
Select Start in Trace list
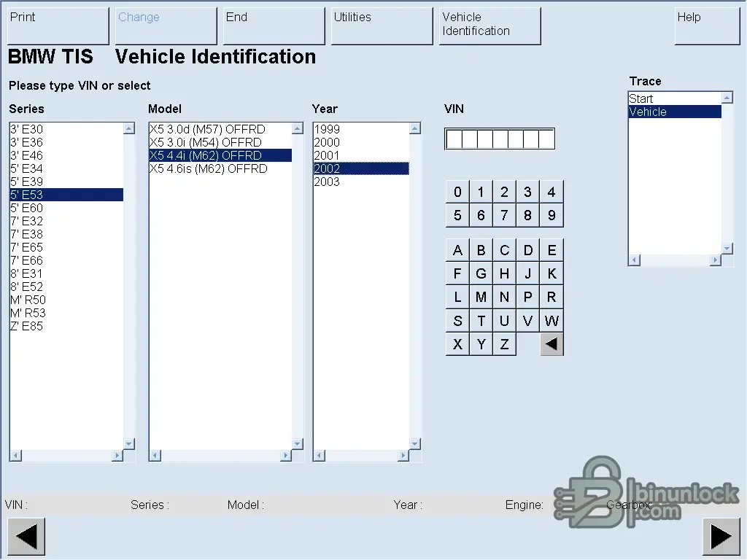point(675,98)
